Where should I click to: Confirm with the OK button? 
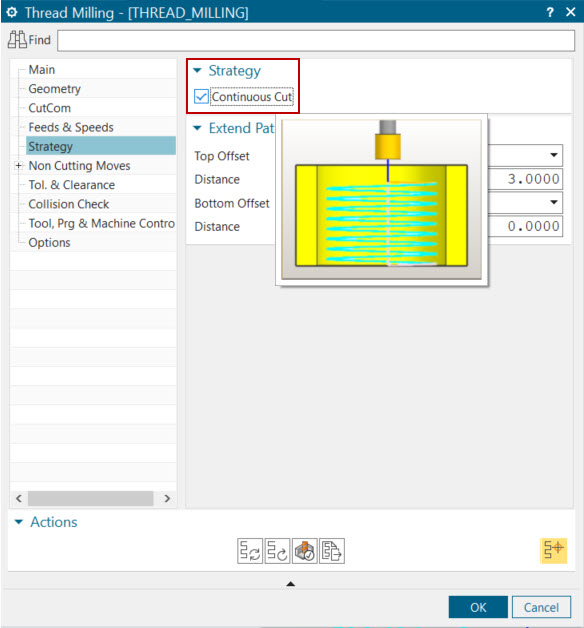tap(478, 607)
